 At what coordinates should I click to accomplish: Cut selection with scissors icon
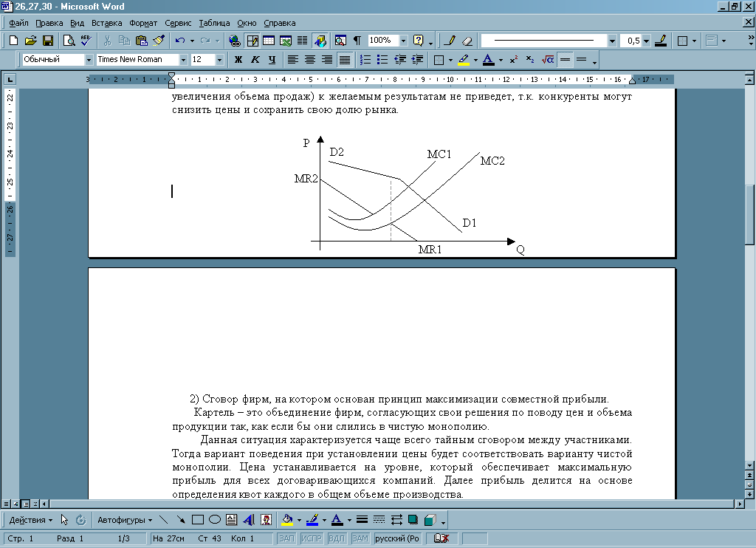coord(108,41)
